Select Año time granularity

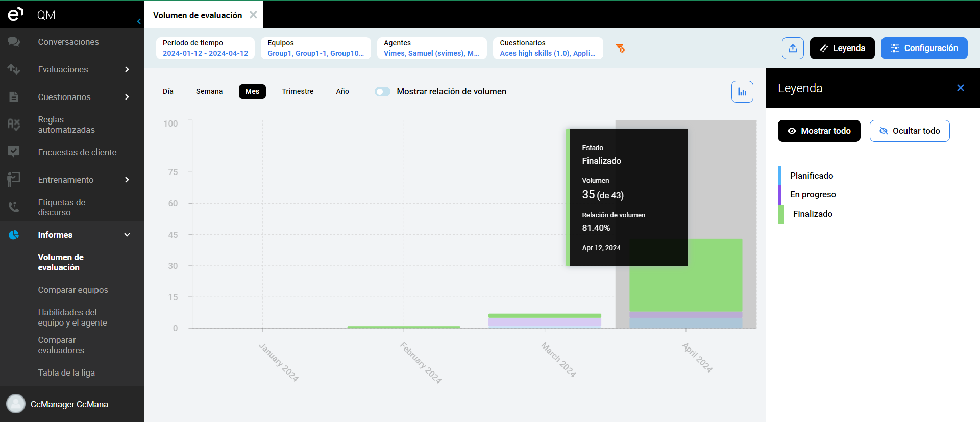point(342,91)
